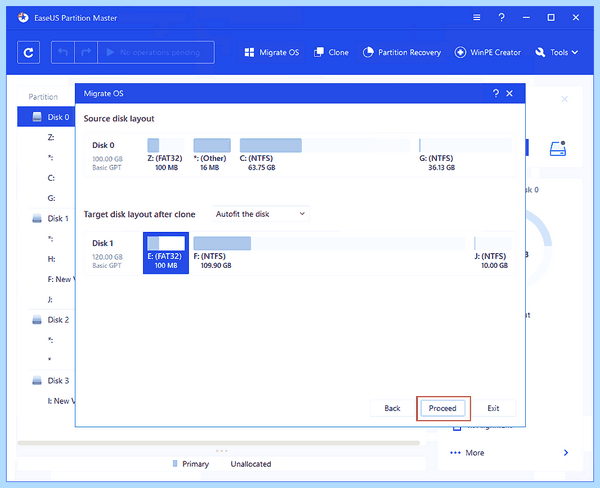The height and width of the screenshot is (488, 600).
Task: Click the Exit button
Action: click(x=493, y=408)
